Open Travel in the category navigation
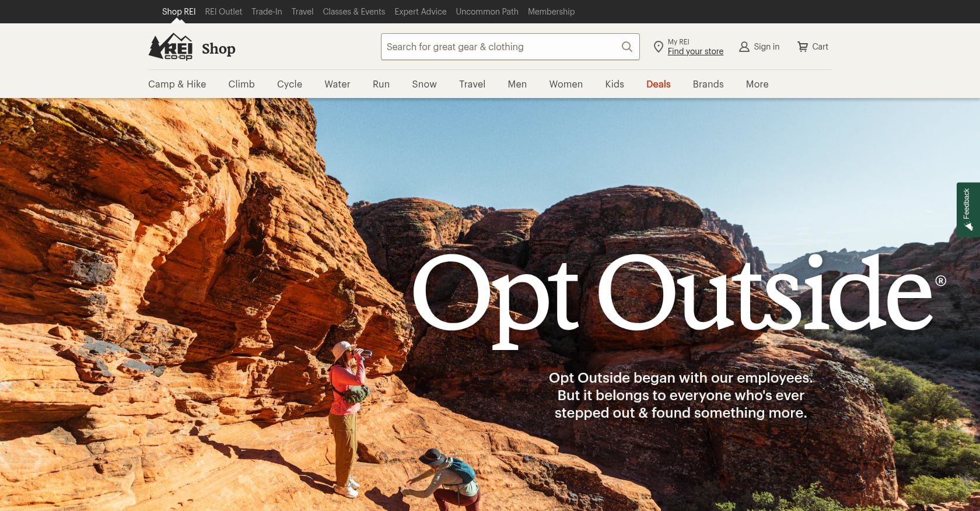The width and height of the screenshot is (980, 511). (x=472, y=84)
